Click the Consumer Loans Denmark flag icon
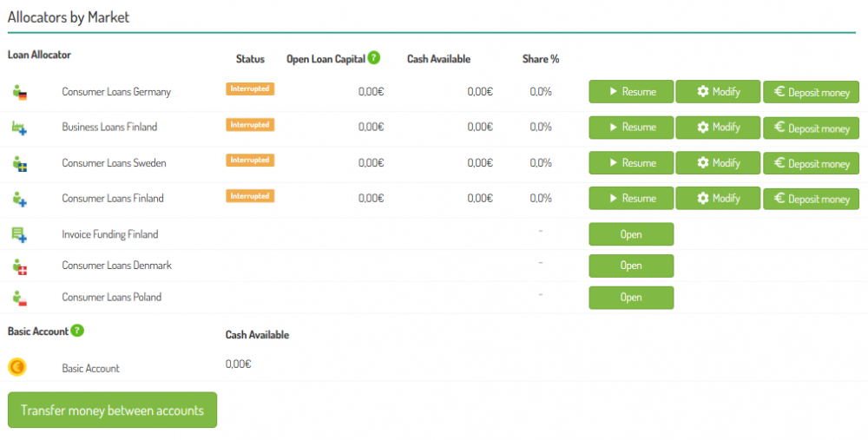 19,266
